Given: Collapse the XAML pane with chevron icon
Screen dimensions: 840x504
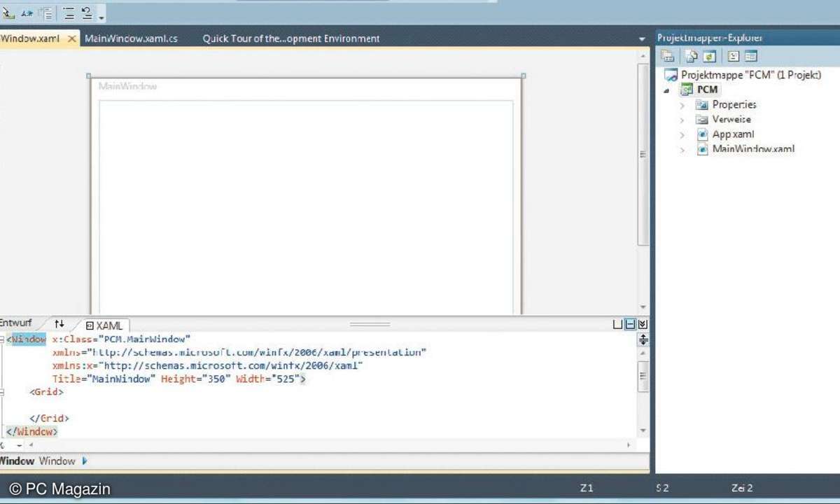Looking at the screenshot, I should point(643,324).
